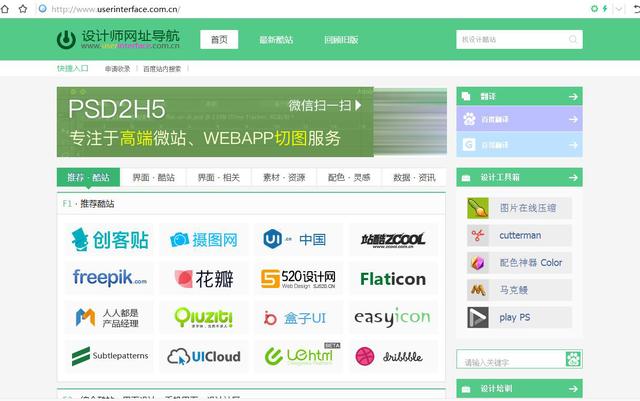Select the 界面·酷站 tab

coord(153,177)
